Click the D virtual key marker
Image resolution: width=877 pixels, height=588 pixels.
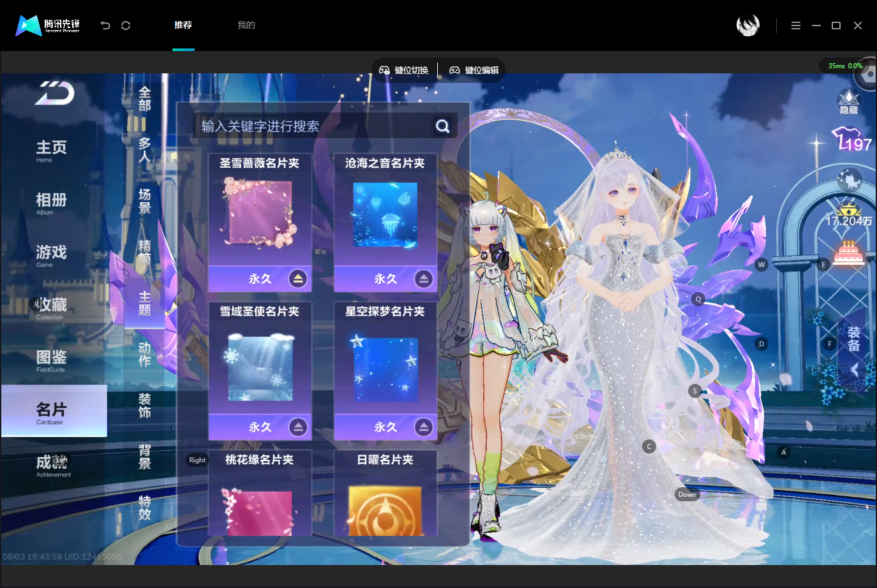tap(761, 344)
